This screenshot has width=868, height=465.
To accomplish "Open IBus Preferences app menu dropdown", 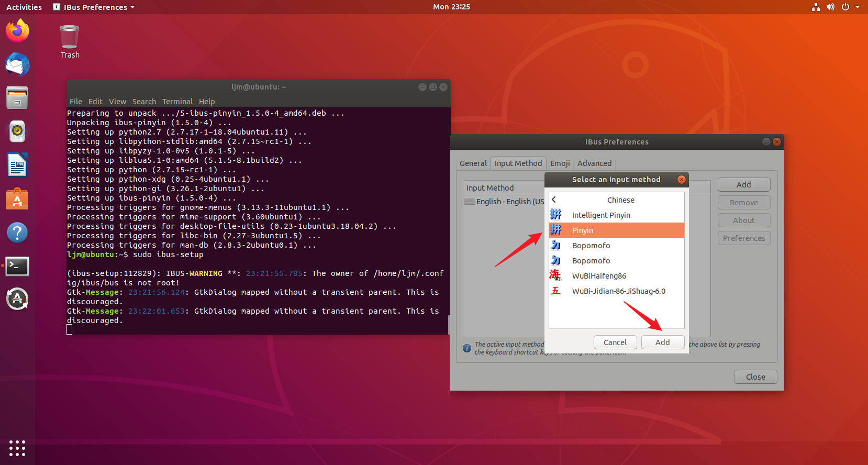I will (x=94, y=7).
